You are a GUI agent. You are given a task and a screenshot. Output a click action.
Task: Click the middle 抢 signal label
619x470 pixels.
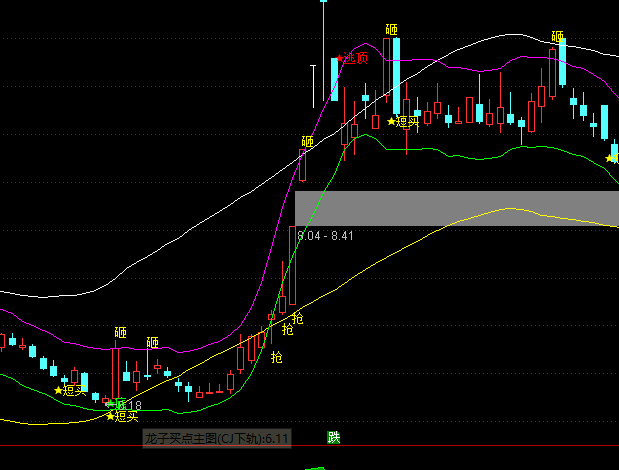pyautogui.click(x=287, y=329)
